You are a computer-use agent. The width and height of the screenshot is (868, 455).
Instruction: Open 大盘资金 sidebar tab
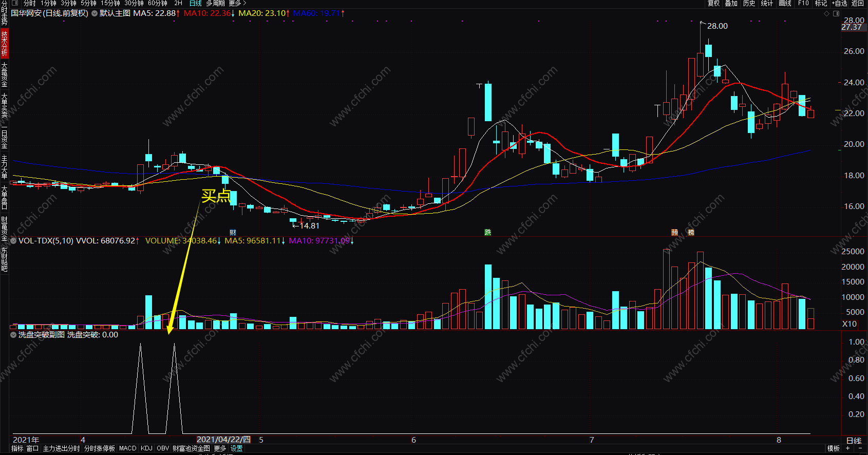(4, 74)
